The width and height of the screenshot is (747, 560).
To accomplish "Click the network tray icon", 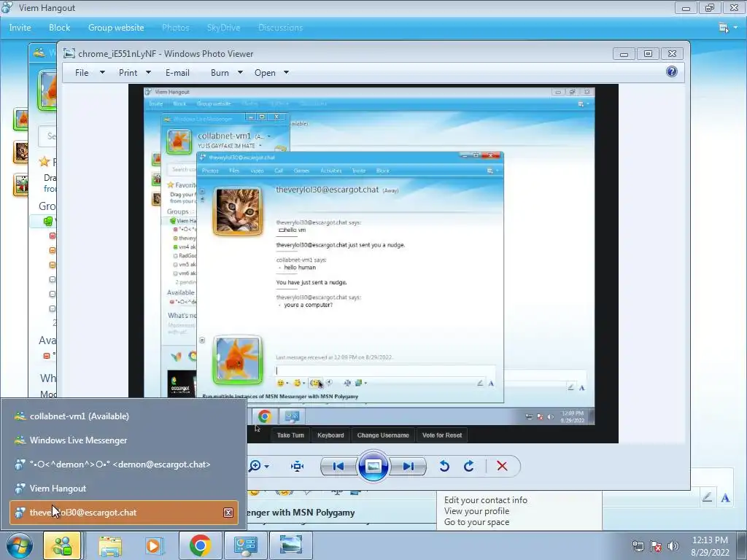I will pyautogui.click(x=638, y=546).
